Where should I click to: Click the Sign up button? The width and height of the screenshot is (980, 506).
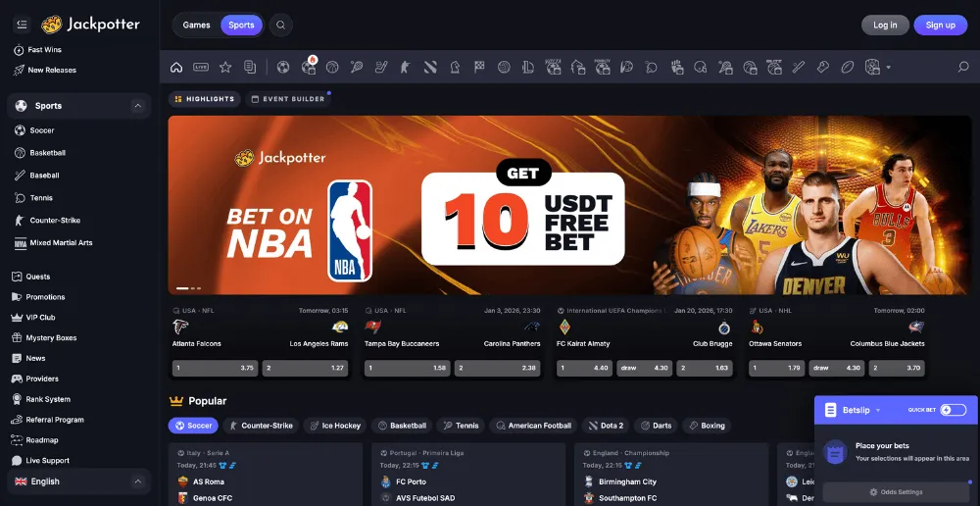[x=940, y=25]
